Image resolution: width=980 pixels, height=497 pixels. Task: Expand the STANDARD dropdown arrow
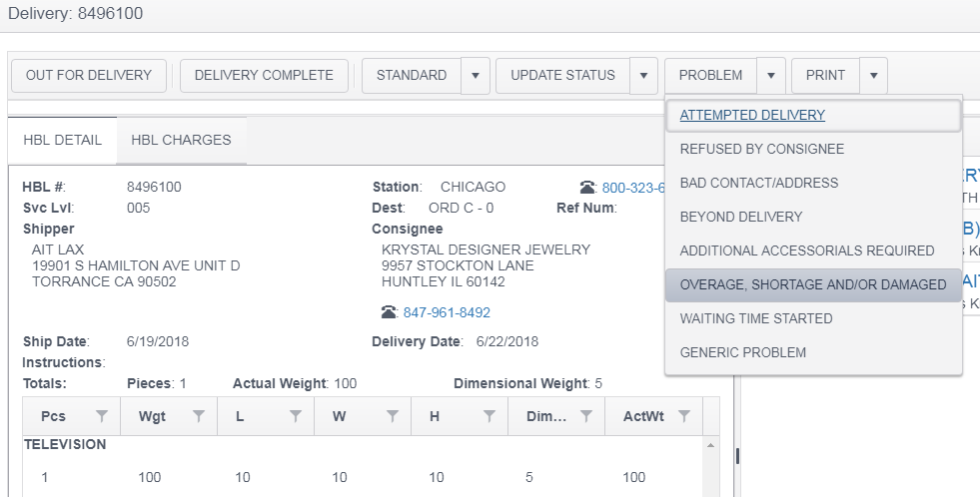(x=475, y=76)
